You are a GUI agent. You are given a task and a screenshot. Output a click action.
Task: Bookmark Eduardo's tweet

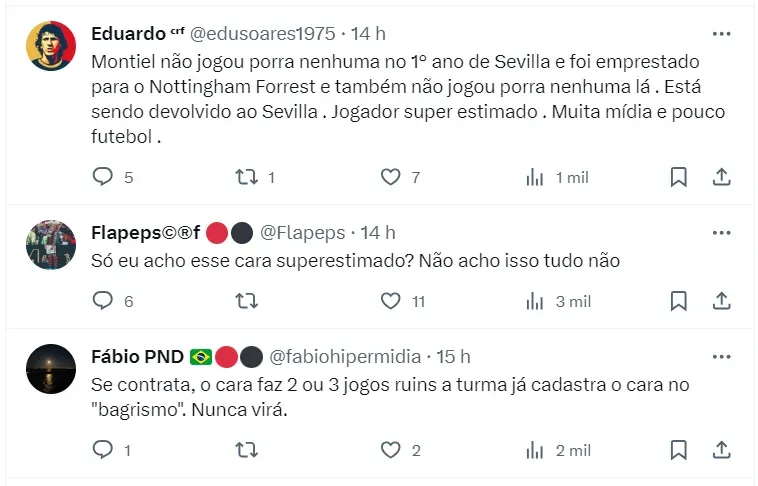tap(678, 177)
